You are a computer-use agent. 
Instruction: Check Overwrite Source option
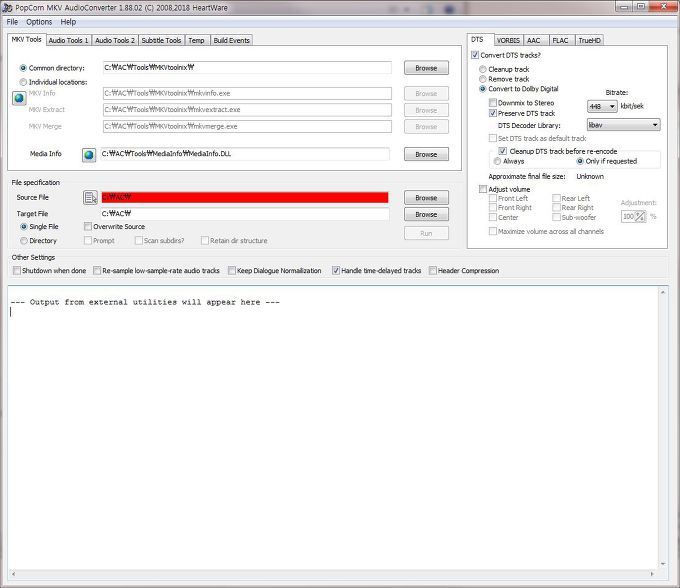coord(88,227)
